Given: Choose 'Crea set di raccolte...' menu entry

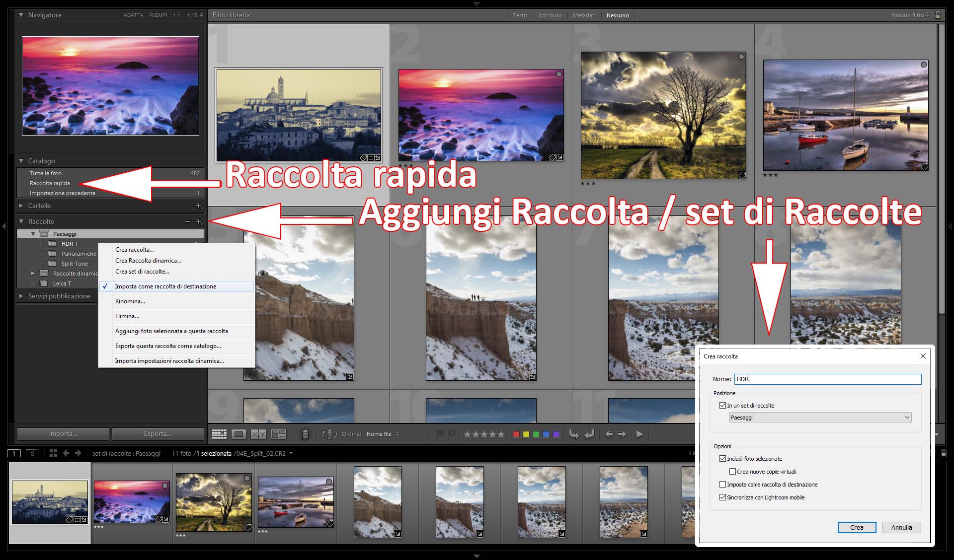Looking at the screenshot, I should [x=142, y=272].
